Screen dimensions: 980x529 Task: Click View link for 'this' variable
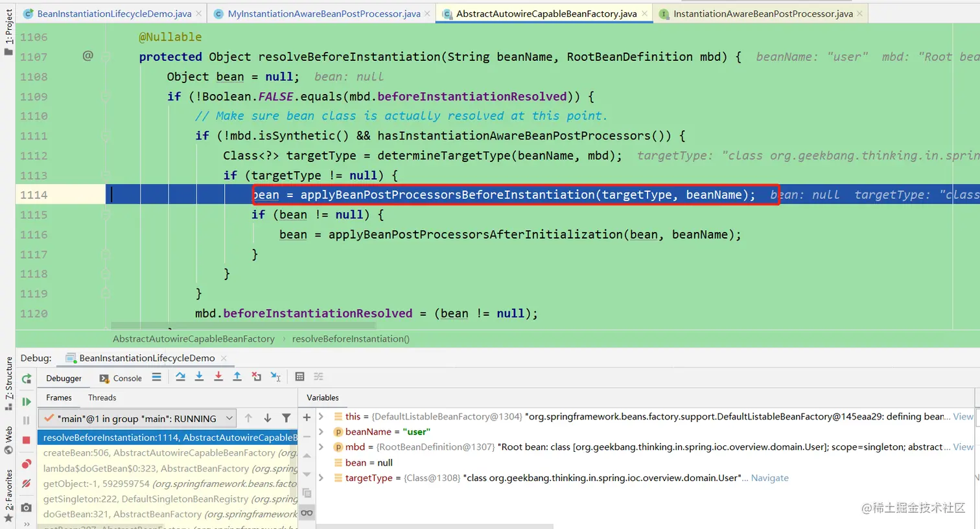coord(963,416)
